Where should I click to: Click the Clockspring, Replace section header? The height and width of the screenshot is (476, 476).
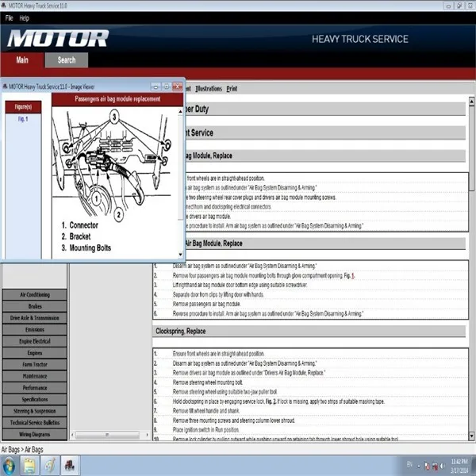point(309,331)
